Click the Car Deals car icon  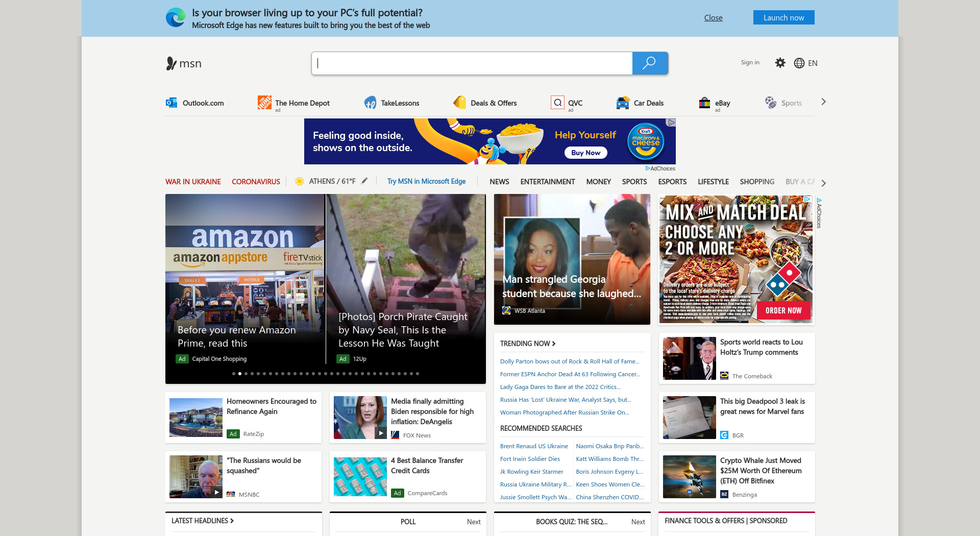coord(623,103)
